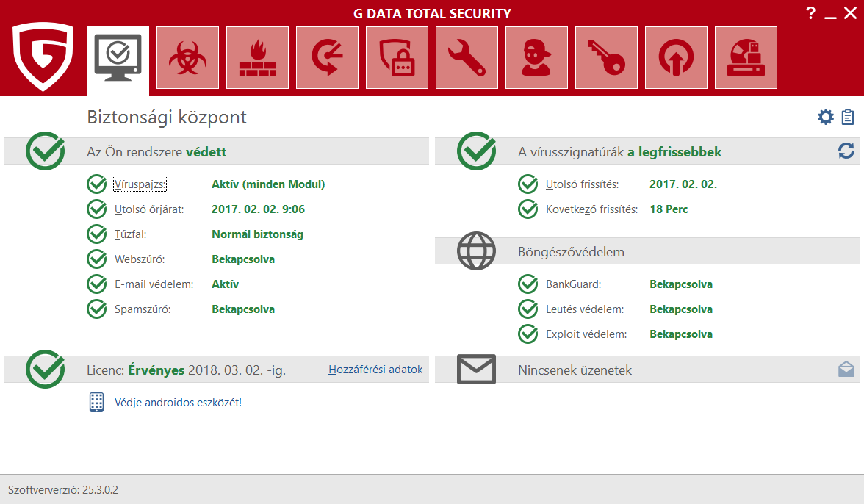The image size is (864, 504).
Task: Click Bekapcsolva status next to Exploit védelem
Action: click(681, 334)
